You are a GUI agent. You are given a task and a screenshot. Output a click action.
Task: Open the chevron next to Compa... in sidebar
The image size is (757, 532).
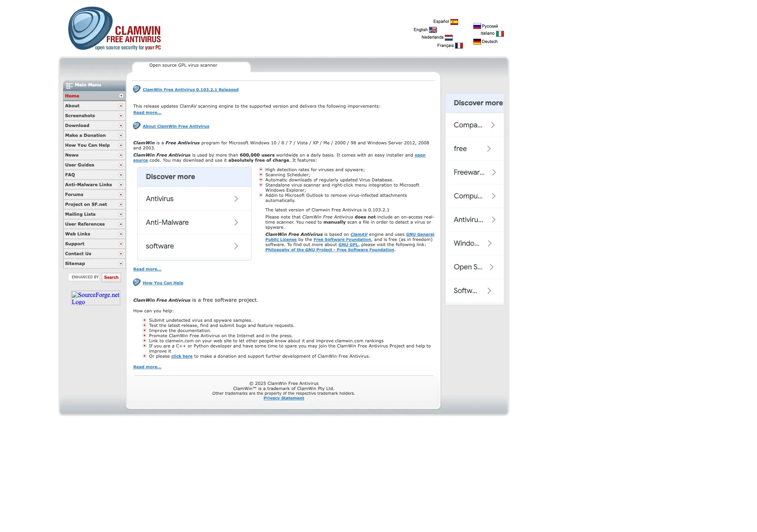tap(493, 125)
